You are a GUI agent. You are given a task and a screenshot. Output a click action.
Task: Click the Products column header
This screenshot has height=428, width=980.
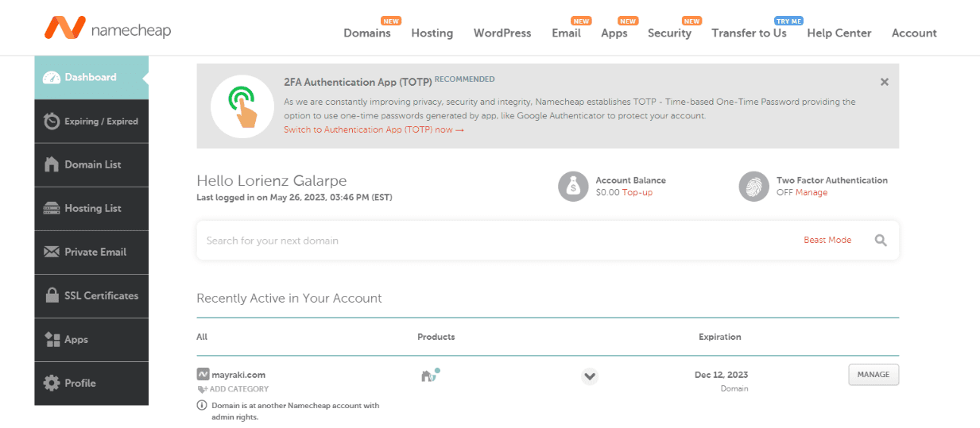pos(436,337)
